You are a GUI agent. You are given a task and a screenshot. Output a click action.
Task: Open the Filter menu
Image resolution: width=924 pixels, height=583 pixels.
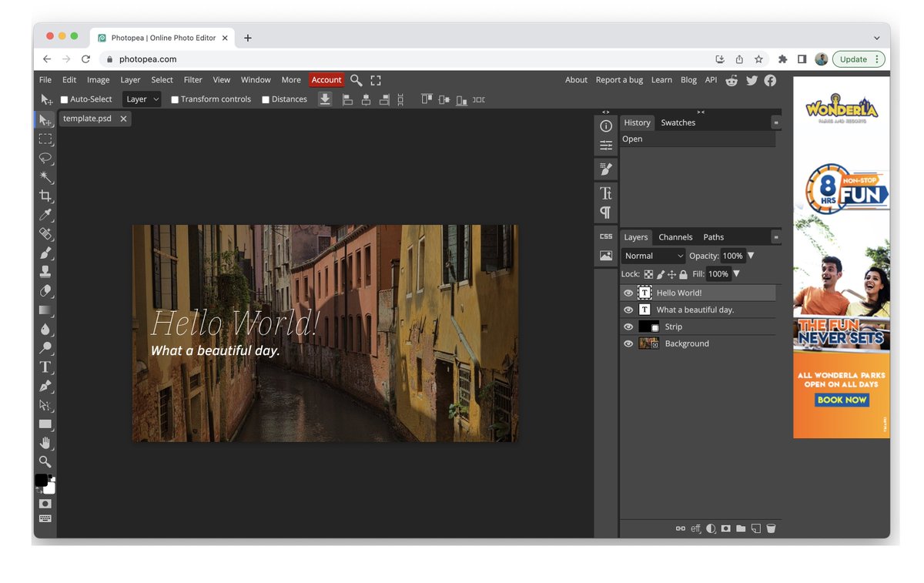[x=192, y=80]
